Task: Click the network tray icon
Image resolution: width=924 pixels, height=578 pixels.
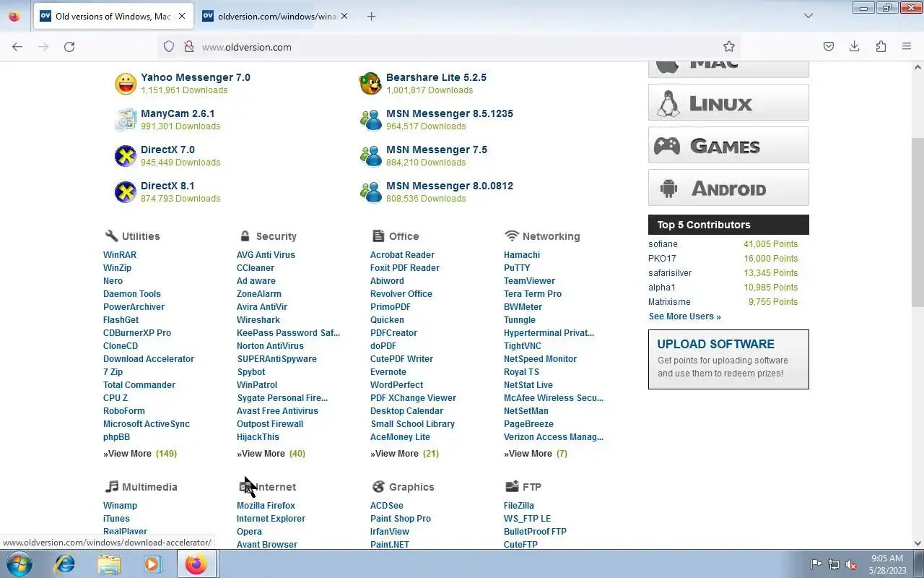Action: pos(834,564)
